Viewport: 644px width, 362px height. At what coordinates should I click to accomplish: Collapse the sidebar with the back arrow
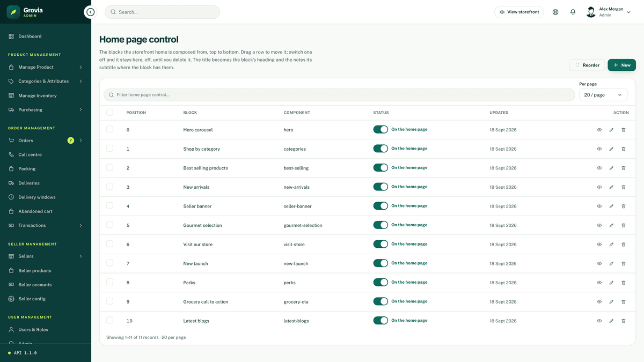(90, 12)
